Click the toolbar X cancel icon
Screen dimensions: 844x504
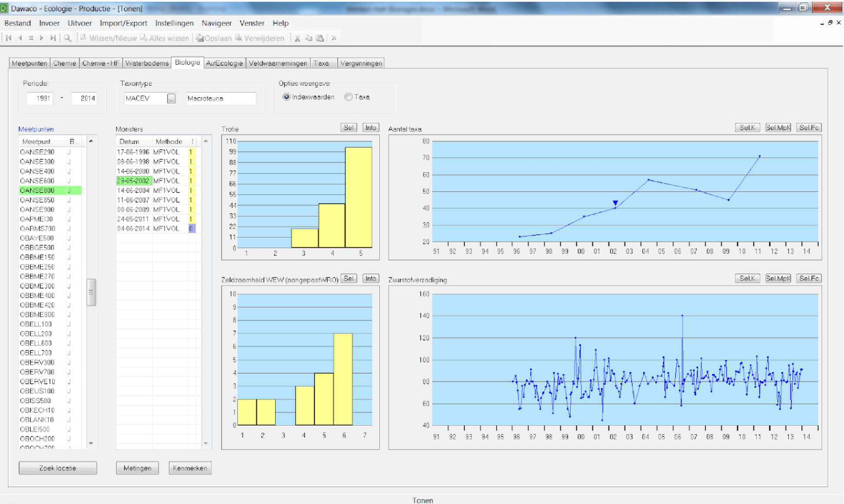(x=334, y=38)
